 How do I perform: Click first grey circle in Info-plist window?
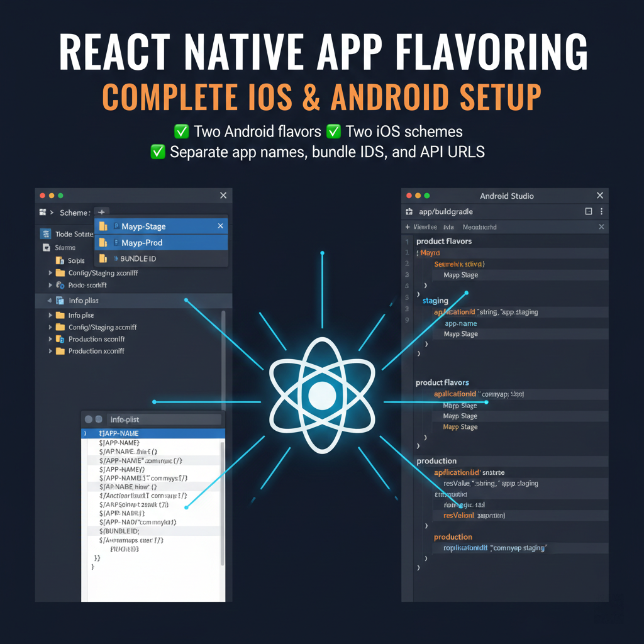[x=88, y=419]
